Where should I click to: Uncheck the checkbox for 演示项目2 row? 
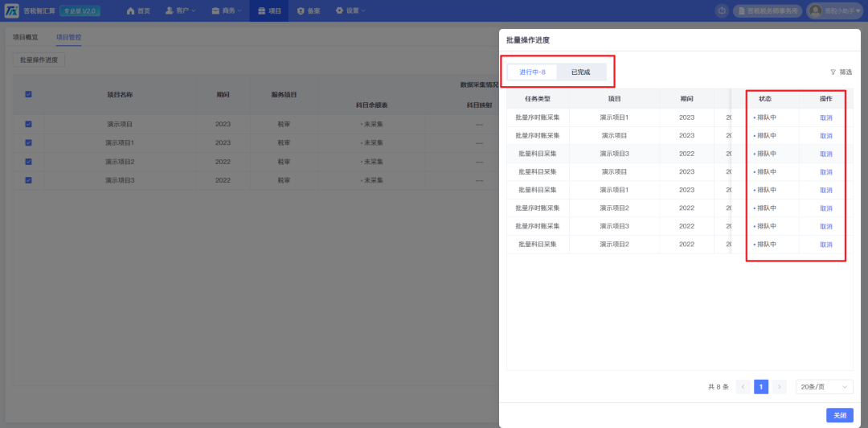point(28,162)
